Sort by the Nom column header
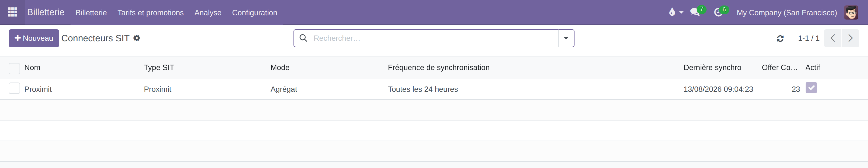 [32, 68]
